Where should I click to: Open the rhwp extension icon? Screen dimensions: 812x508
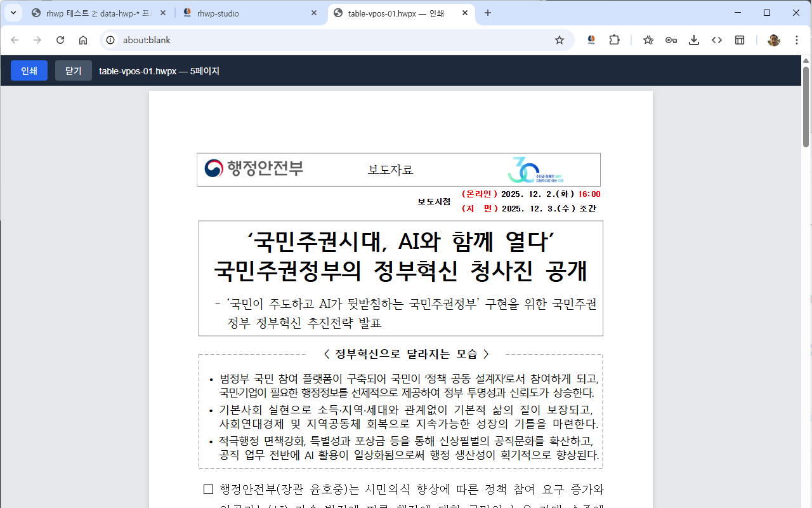[591, 40]
